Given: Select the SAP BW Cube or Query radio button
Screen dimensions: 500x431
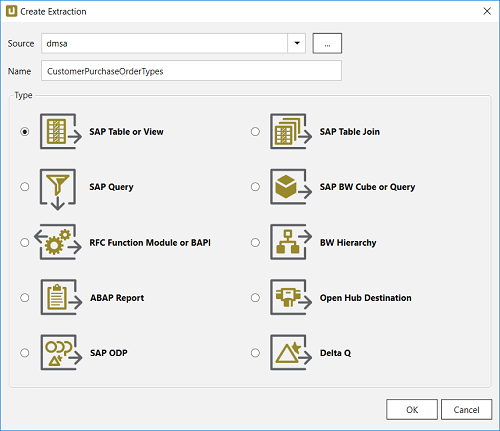Looking at the screenshot, I should (255, 187).
